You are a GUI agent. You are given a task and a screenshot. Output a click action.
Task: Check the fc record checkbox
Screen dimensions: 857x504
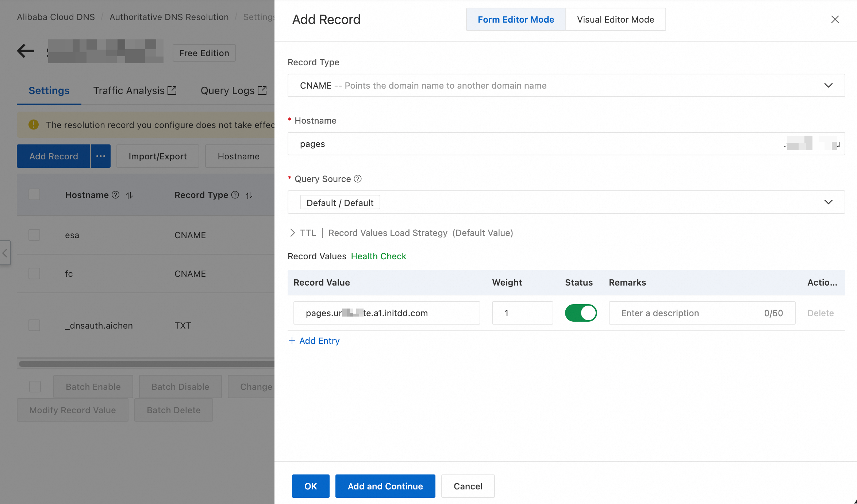[34, 274]
